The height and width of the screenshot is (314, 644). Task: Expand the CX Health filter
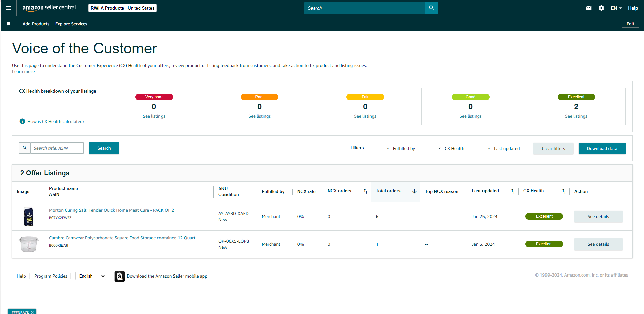(451, 149)
